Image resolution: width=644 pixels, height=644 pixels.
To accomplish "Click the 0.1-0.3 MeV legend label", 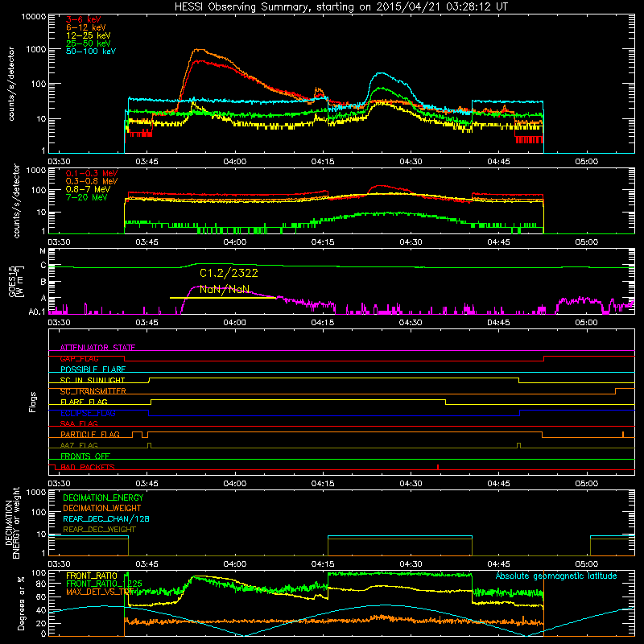I will (92, 173).
